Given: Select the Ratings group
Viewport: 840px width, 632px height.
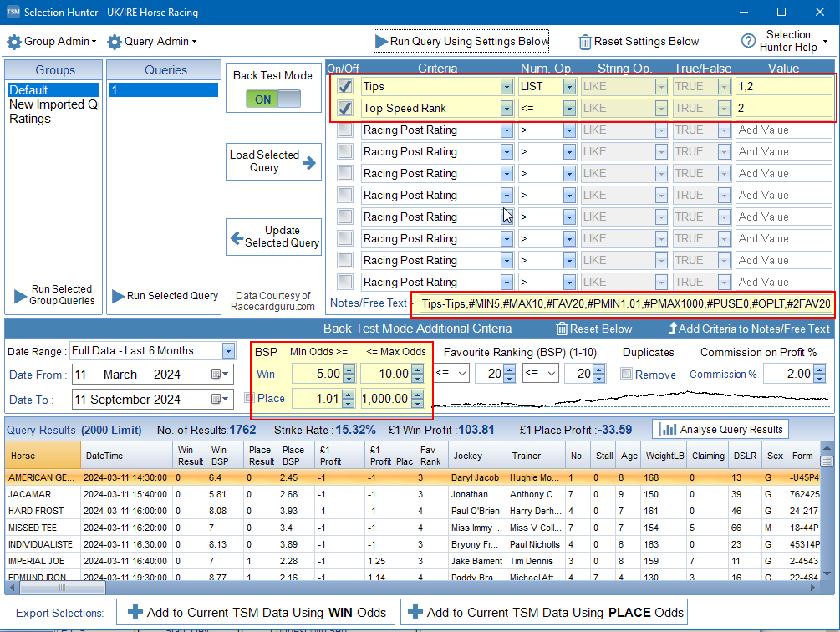Looking at the screenshot, I should coord(53,119).
